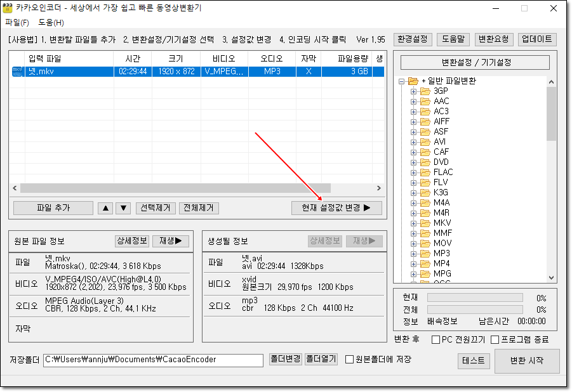Click the 현재 progress bar

[475, 298]
